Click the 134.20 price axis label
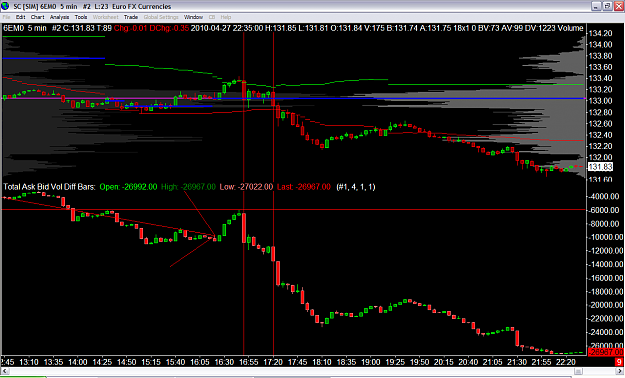Viewport: 625px width, 378px height. coord(600,33)
